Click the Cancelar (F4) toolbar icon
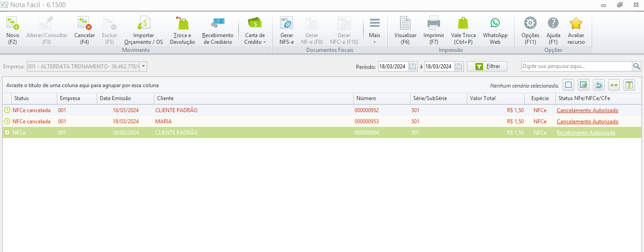Image resolution: width=644 pixels, height=252 pixels. tap(85, 30)
